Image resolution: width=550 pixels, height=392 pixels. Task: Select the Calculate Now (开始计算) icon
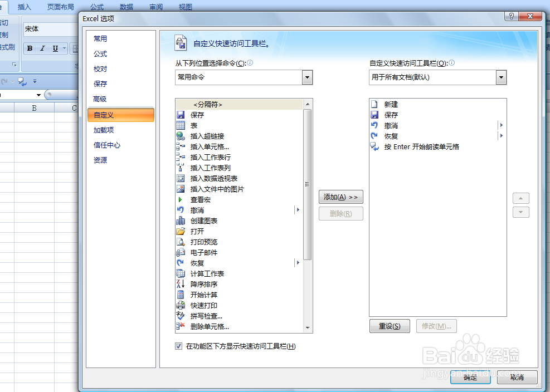tap(181, 295)
